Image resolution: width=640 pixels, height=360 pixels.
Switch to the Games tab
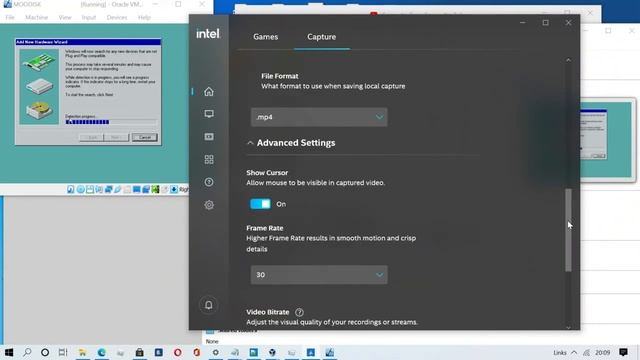coord(265,37)
